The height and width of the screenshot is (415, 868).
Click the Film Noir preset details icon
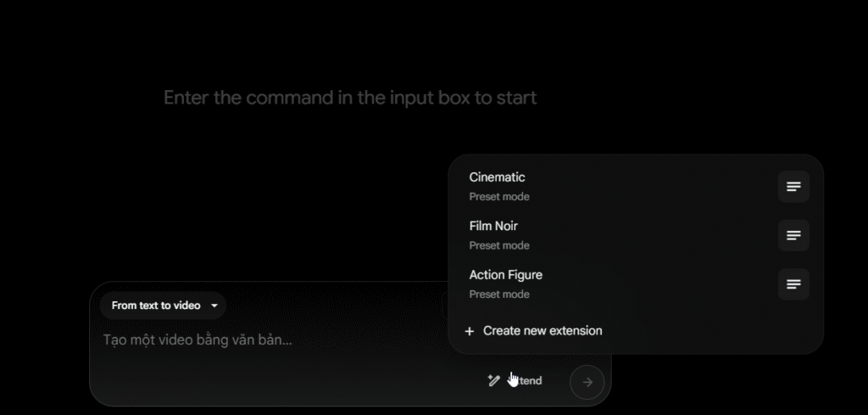point(793,235)
